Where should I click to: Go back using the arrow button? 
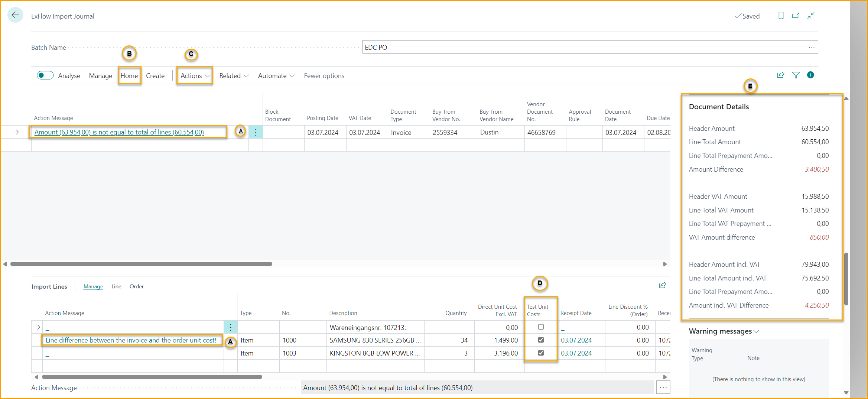pos(15,15)
